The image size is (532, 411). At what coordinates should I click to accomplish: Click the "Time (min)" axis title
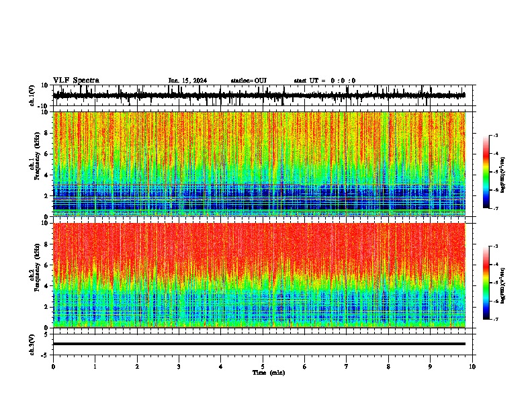pyautogui.click(x=269, y=373)
